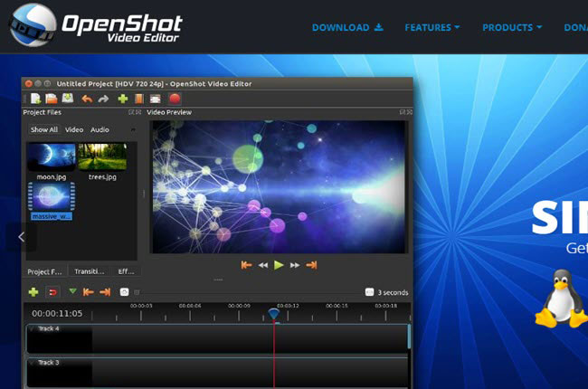Click the filter clear icon beside Audio

(133, 129)
